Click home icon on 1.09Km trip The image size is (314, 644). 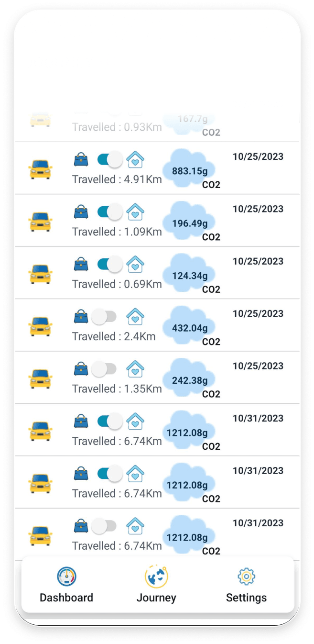tap(135, 212)
